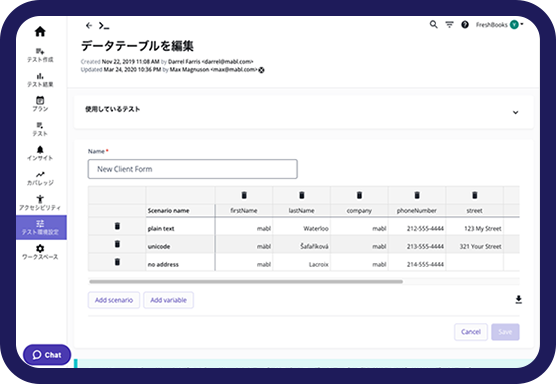Screen dimensions: 556x384
Task: Open the help question mark icon
Action: 465,24
